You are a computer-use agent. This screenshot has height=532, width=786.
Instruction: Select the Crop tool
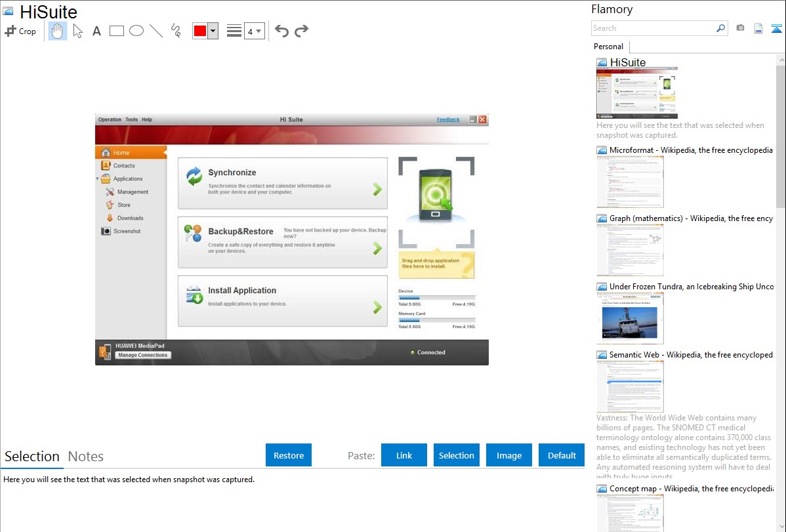(20, 31)
